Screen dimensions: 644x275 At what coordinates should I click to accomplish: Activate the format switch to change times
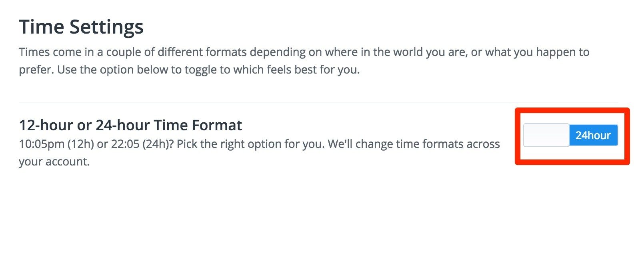[x=570, y=135]
